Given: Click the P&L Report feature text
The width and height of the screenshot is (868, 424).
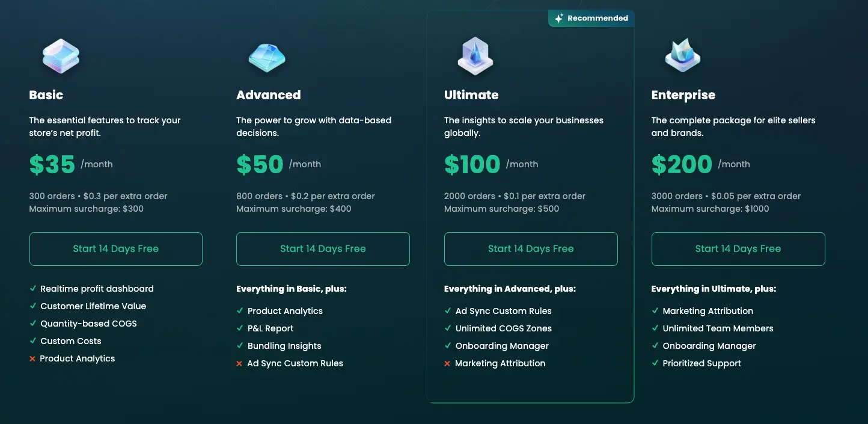Looking at the screenshot, I should point(270,328).
